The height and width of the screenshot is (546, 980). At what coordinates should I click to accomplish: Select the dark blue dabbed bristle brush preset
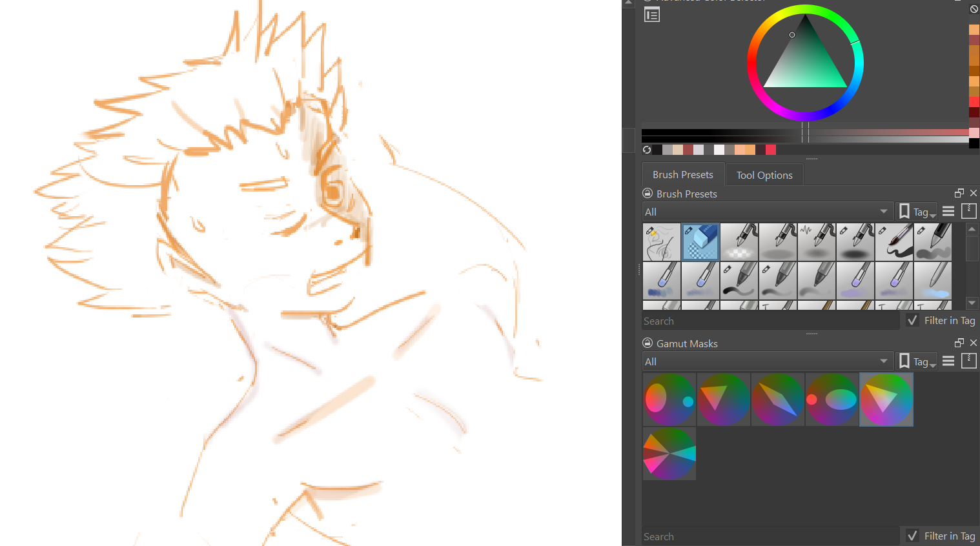pos(662,281)
